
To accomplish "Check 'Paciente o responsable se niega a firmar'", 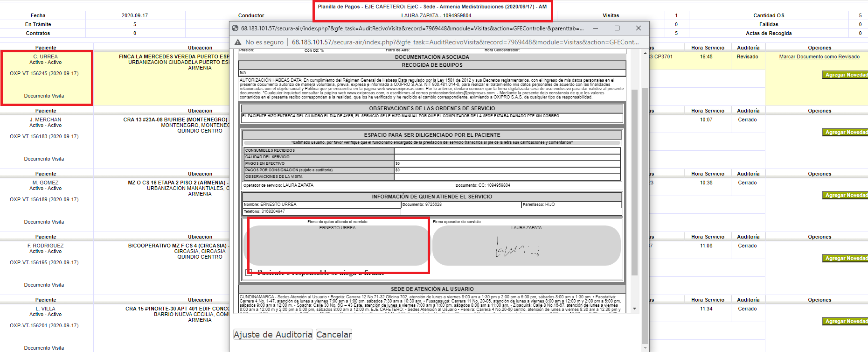I will point(249,272).
